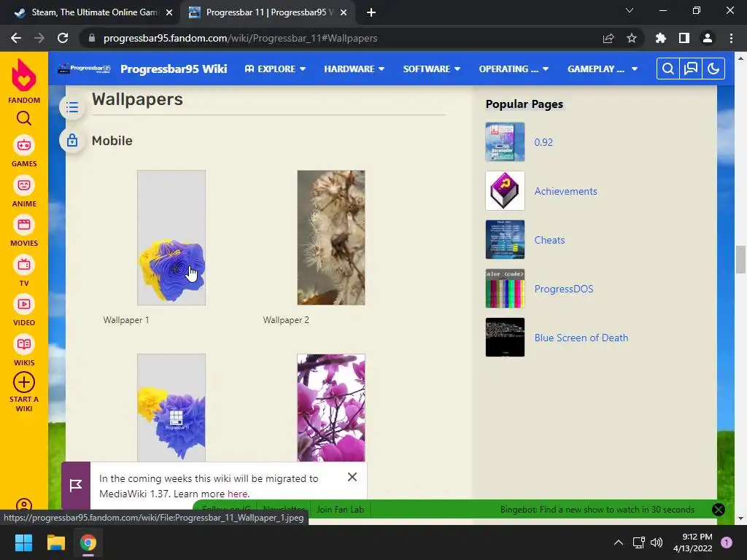The width and height of the screenshot is (747, 560).
Task: Open Fandom sidebar search icon
Action: point(24,118)
